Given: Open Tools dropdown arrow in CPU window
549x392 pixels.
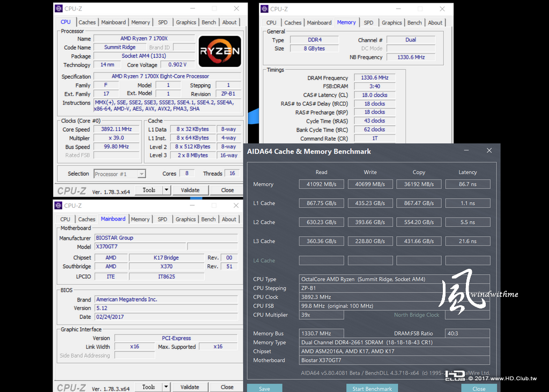Looking at the screenshot, I should 166,190.
